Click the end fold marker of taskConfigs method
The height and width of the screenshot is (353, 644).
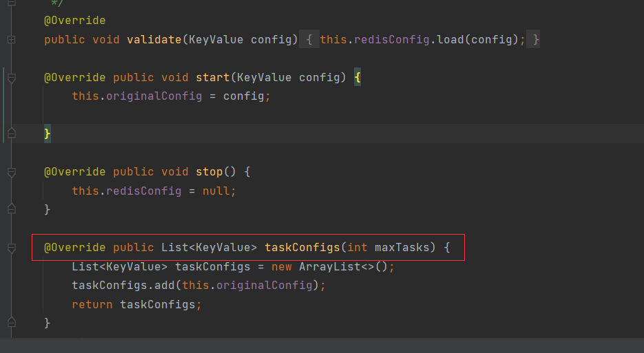[12, 322]
